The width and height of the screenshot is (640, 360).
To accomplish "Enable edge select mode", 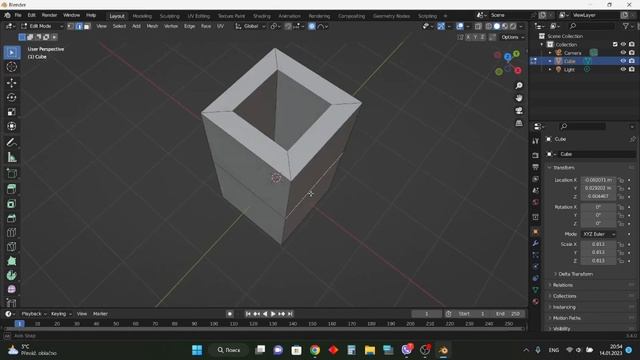I will pyautogui.click(x=79, y=26).
